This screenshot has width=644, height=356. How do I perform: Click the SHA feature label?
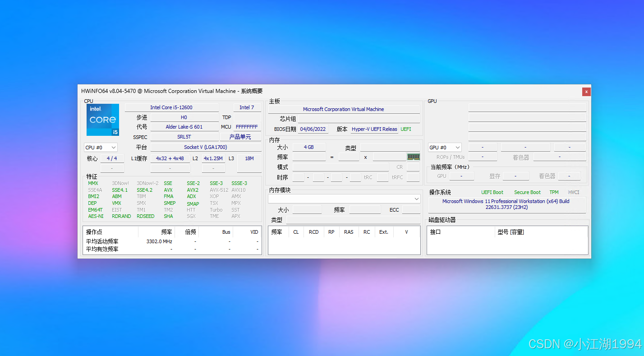click(x=168, y=216)
